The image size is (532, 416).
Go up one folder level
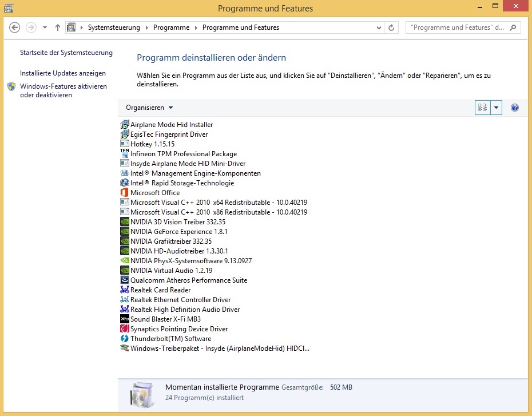58,27
